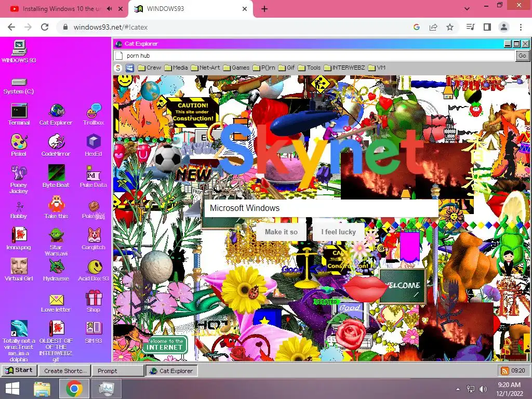Click the Make it so button

coord(281,232)
